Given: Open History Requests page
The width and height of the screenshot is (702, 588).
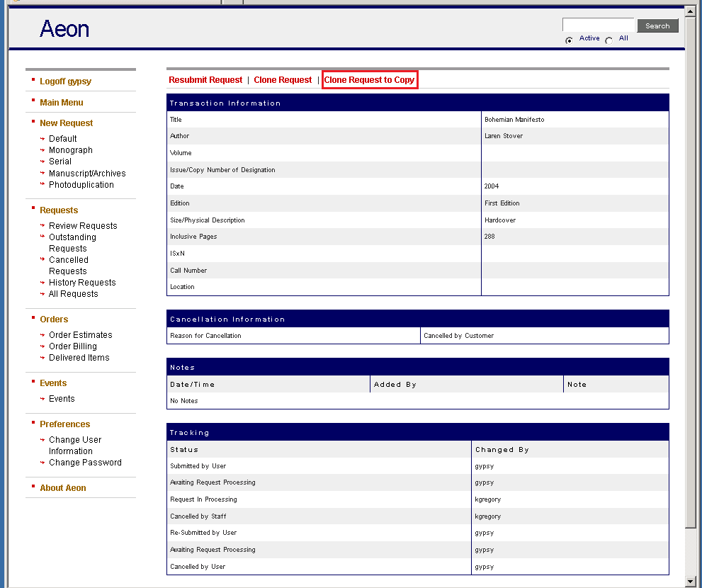Looking at the screenshot, I should tap(82, 283).
